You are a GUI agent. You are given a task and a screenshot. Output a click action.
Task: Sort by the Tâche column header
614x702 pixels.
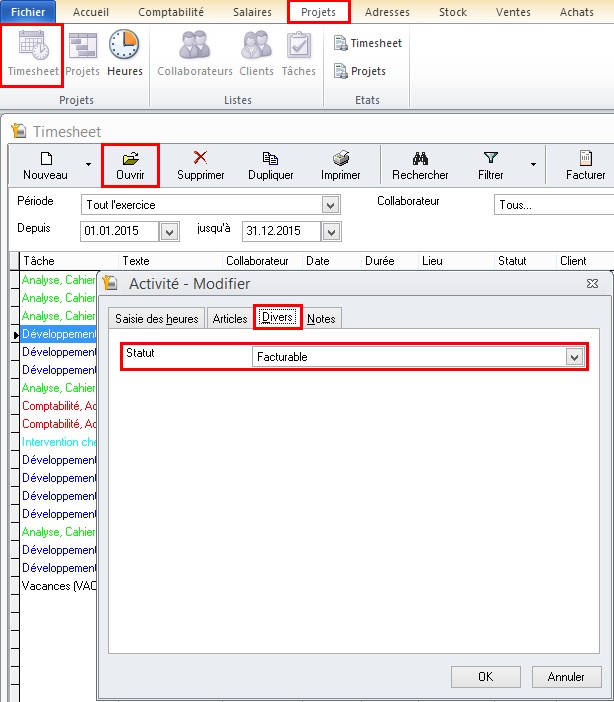pyautogui.click(x=69, y=261)
